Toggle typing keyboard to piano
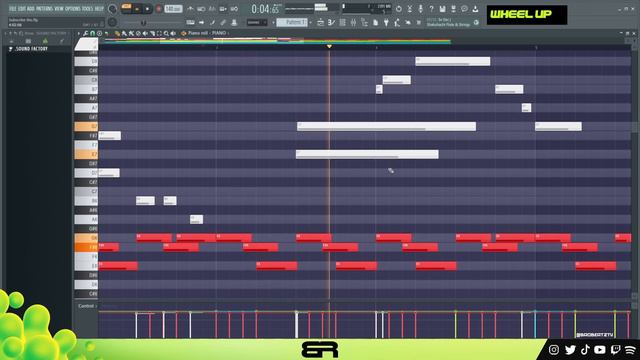 click(190, 22)
